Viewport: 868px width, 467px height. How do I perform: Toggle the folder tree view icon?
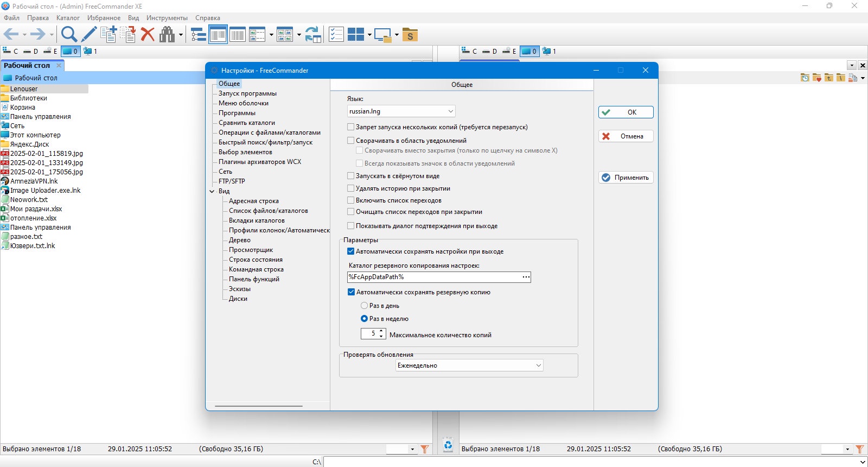199,35
